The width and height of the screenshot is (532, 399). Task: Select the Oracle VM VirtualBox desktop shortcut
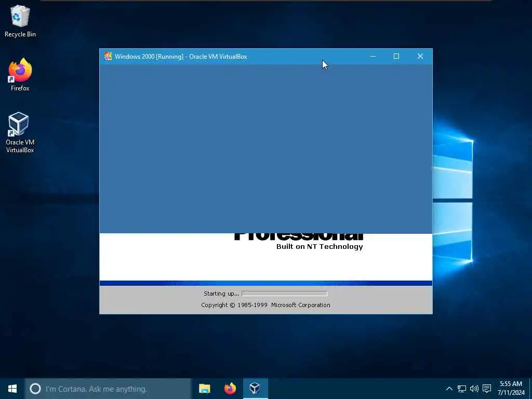20,132
